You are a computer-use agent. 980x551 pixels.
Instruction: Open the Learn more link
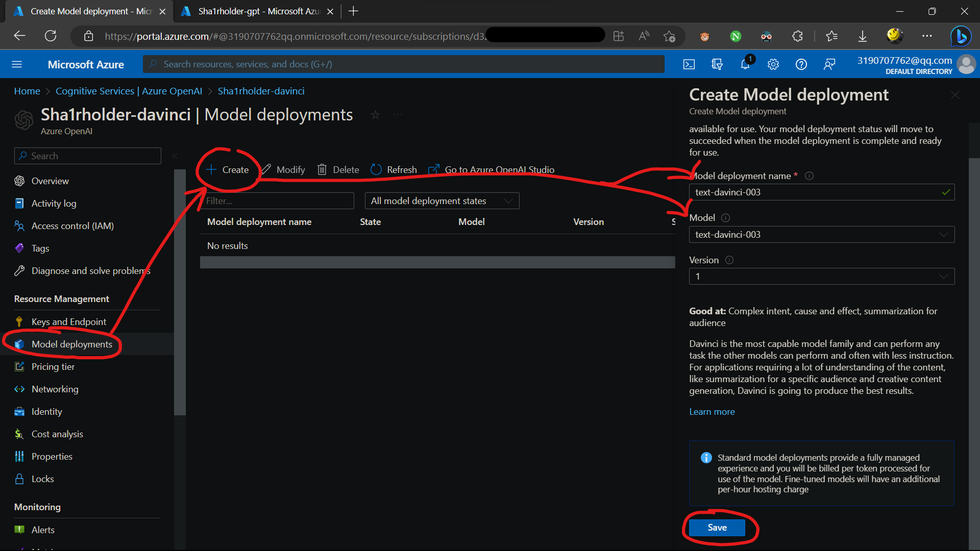tap(712, 412)
